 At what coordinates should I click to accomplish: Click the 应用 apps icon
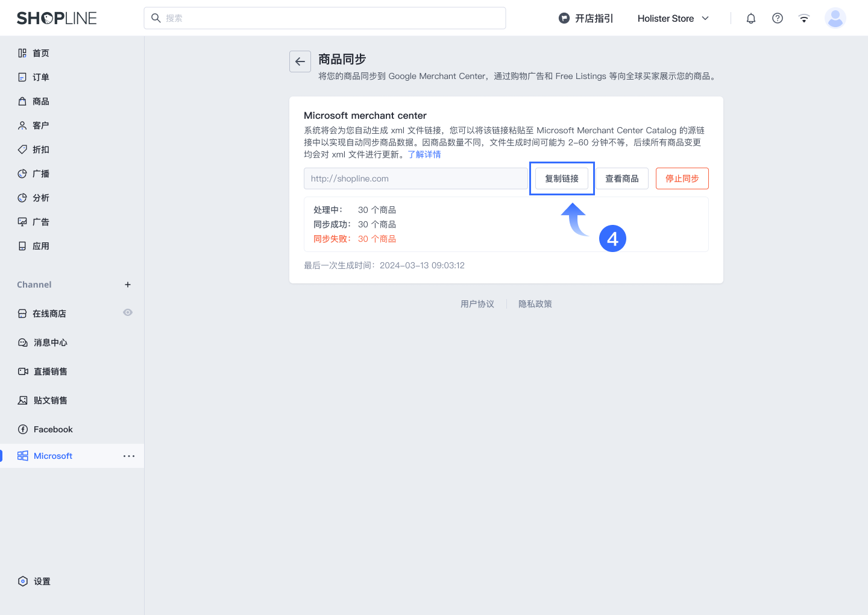22,246
